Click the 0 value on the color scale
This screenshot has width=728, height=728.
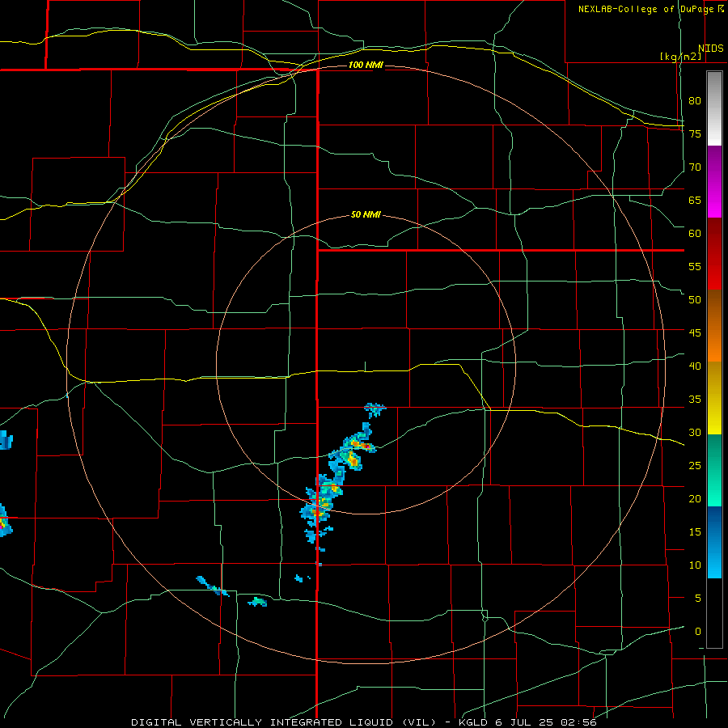697,632
